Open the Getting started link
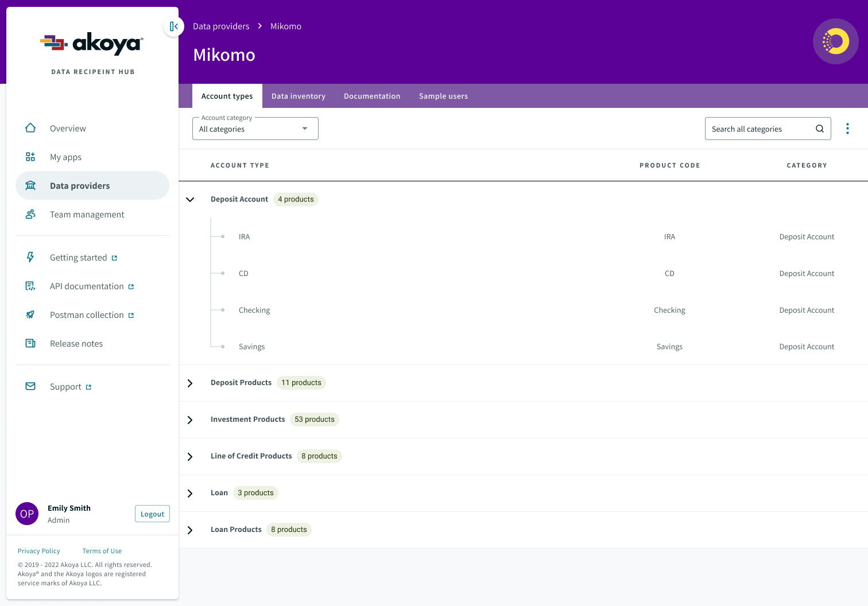 92,257
